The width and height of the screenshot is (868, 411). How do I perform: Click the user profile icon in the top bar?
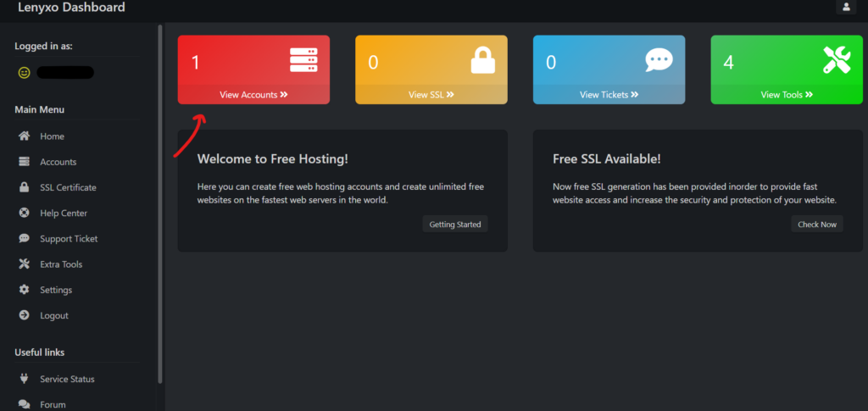tap(846, 7)
